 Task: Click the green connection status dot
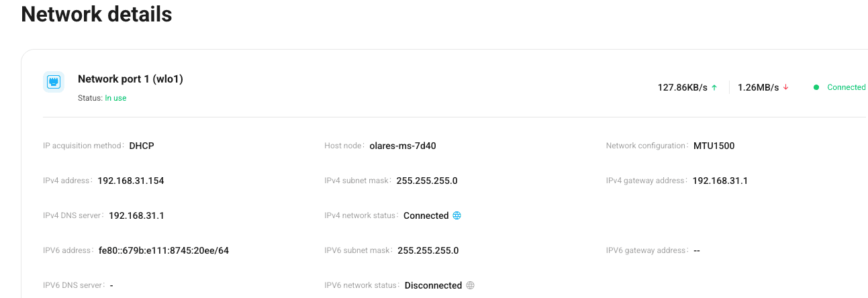[816, 87]
